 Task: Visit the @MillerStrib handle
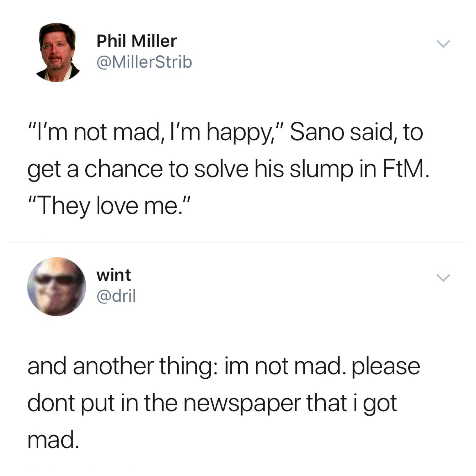tap(144, 62)
